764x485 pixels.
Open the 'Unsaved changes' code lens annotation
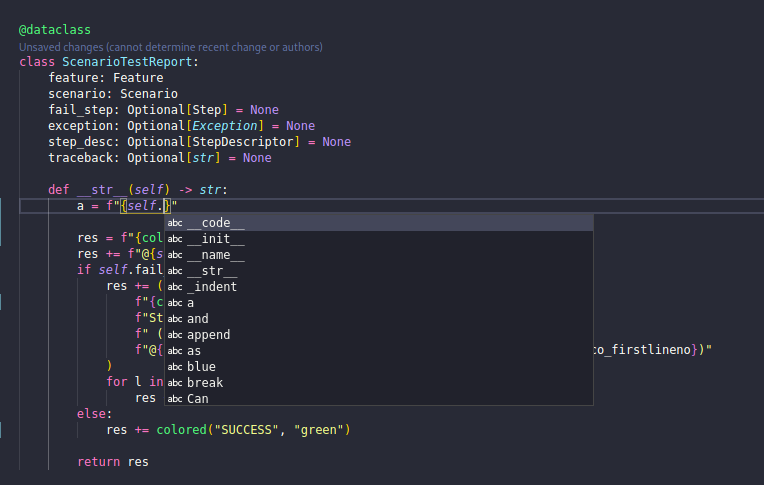pyautogui.click(x=171, y=47)
